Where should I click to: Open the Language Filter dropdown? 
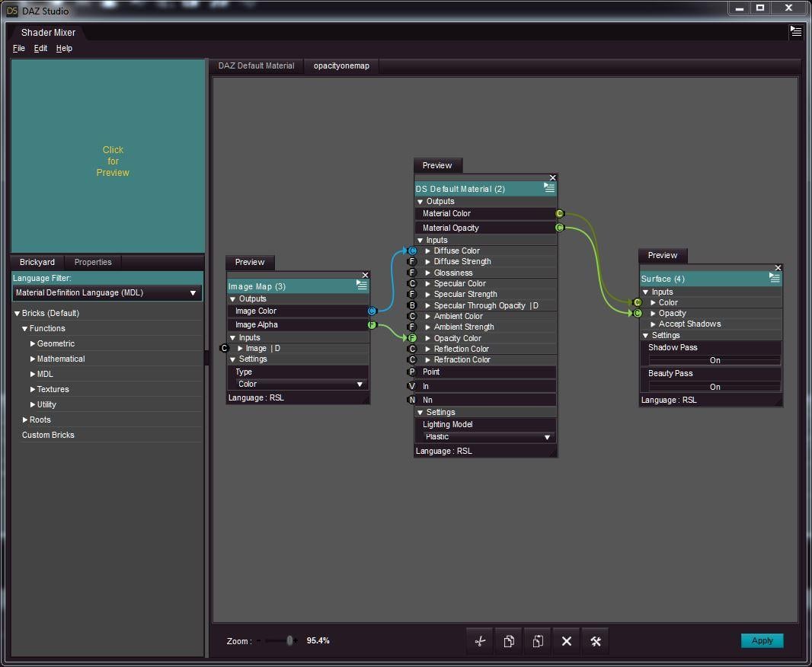[x=107, y=293]
